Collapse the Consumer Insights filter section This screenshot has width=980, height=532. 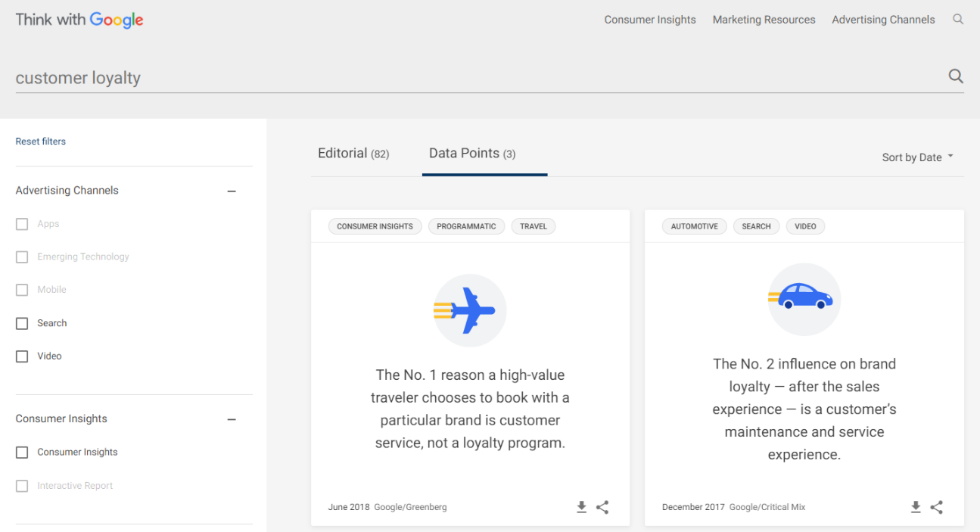click(x=232, y=420)
